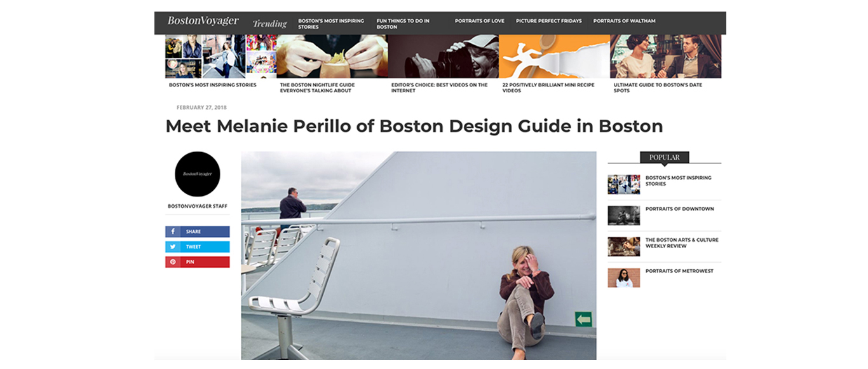Open 22 Positively Brilliant Mini Recipe Videos
The width and height of the screenshot is (868, 369).
click(x=548, y=88)
